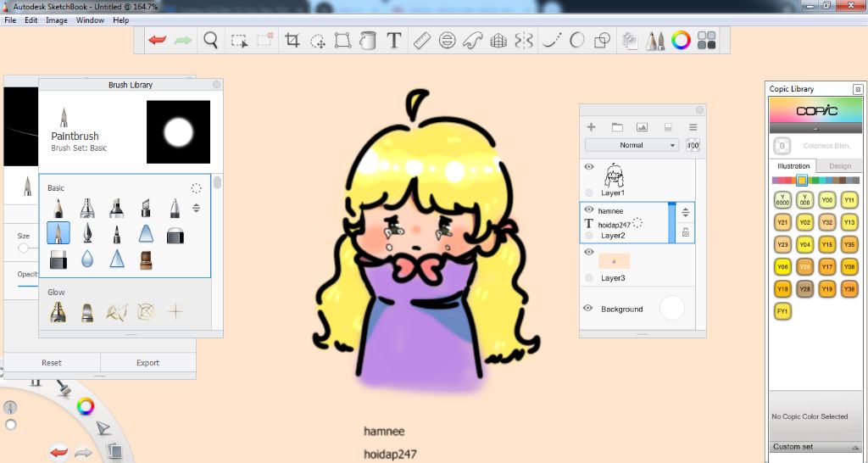Close the Brush Library panel

(x=216, y=84)
